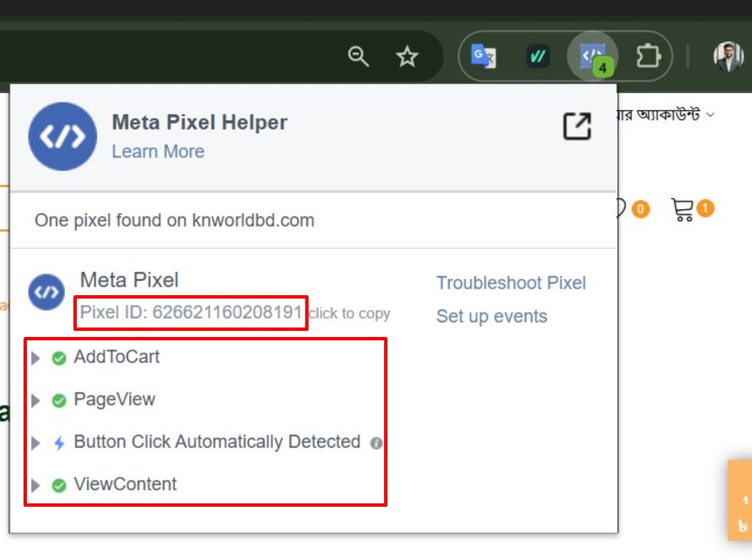Expand the PageView event details

coord(36,401)
